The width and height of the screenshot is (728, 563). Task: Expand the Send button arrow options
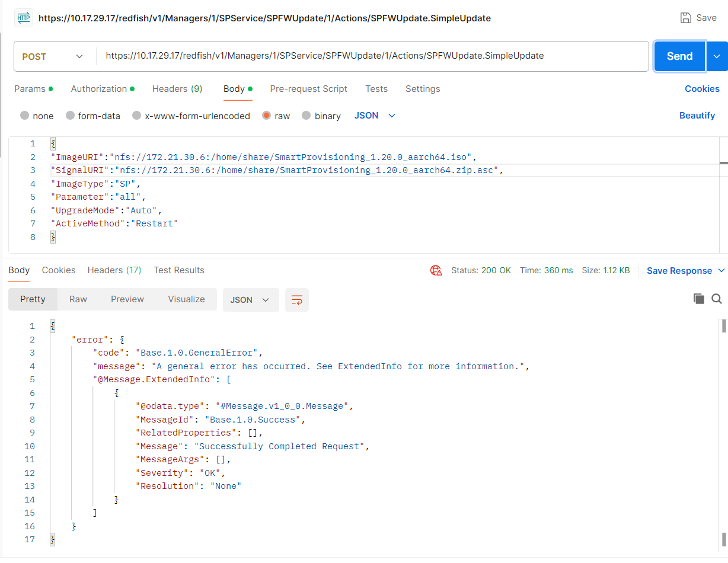717,56
